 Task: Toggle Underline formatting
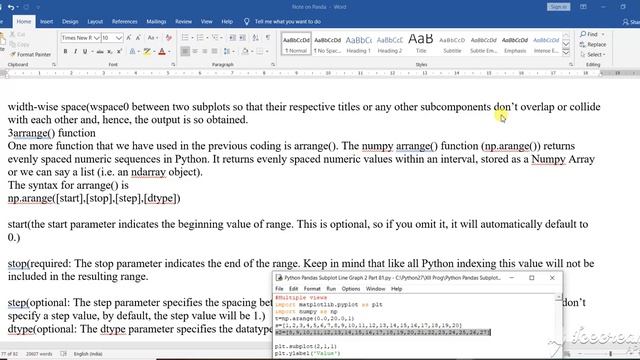click(85, 51)
